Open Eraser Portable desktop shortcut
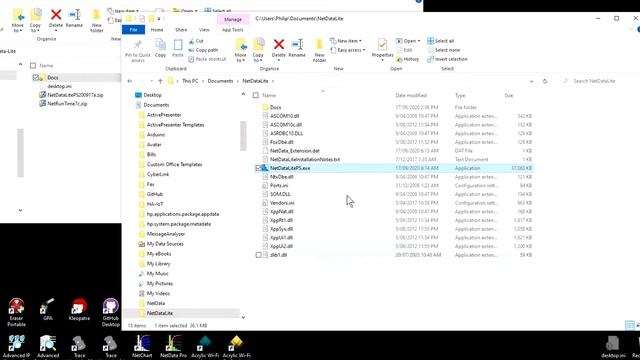Screen dimensions: 640x360 coord(16,312)
